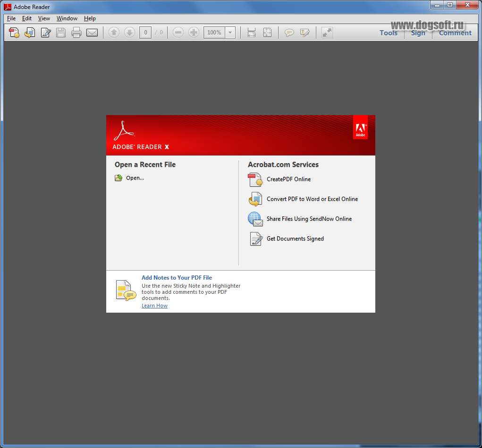Click the CreatePDF Online icon
Image resolution: width=482 pixels, height=448 pixels.
pos(255,180)
